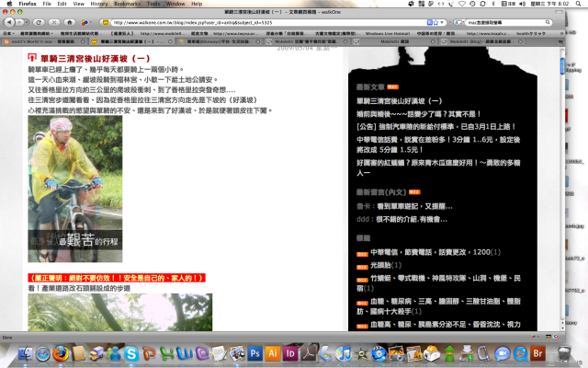Expand the 日本 bookmarks folder

(x=8, y=34)
